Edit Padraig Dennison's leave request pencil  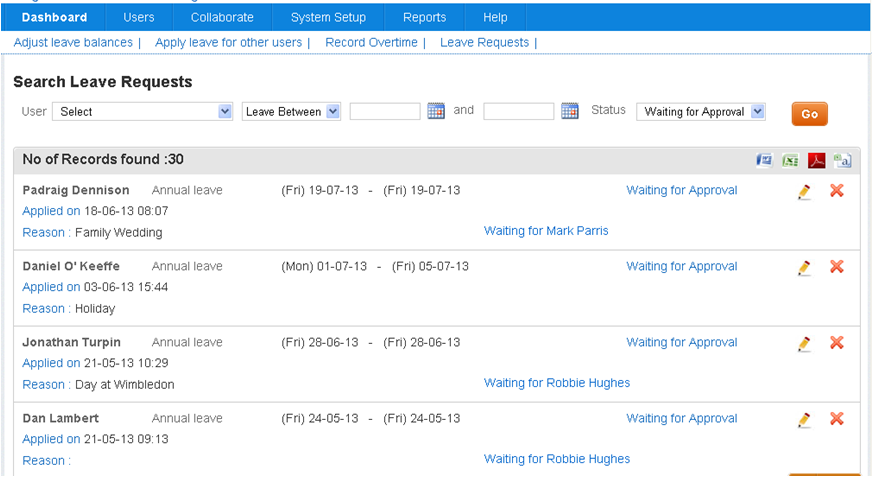pyautogui.click(x=804, y=191)
